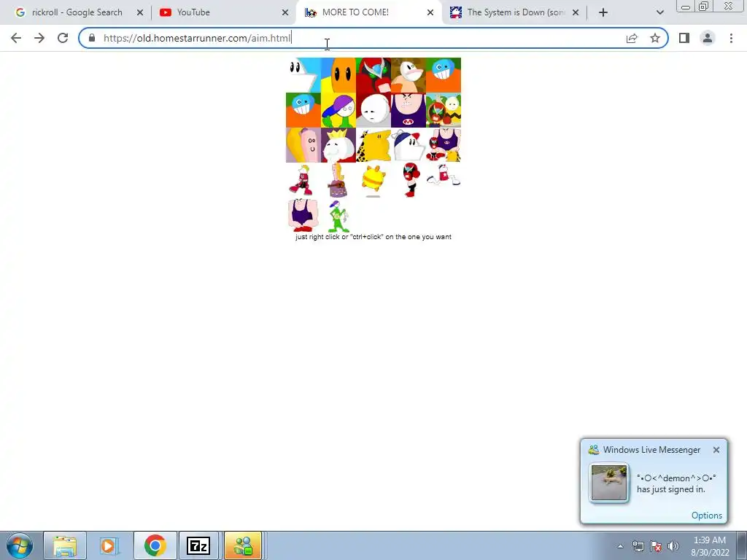Go forward to the next page

[x=39, y=38]
